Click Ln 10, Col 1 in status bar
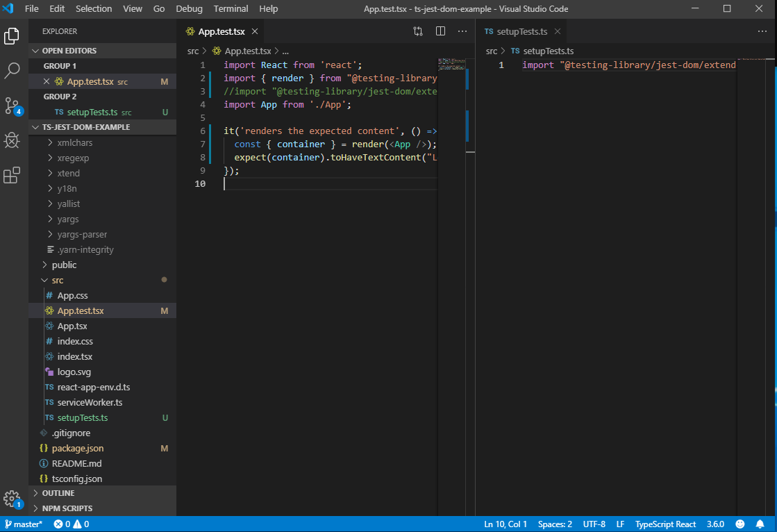777x532 pixels. (506, 524)
